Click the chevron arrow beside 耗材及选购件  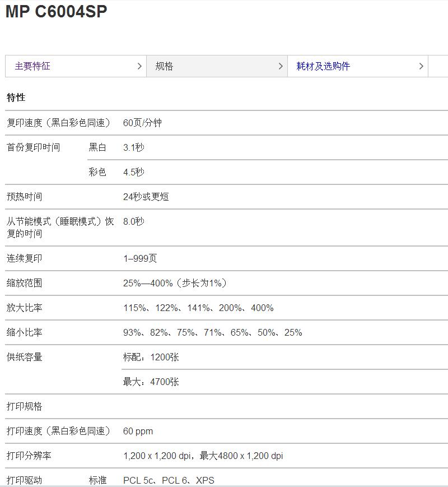pyautogui.click(x=421, y=66)
